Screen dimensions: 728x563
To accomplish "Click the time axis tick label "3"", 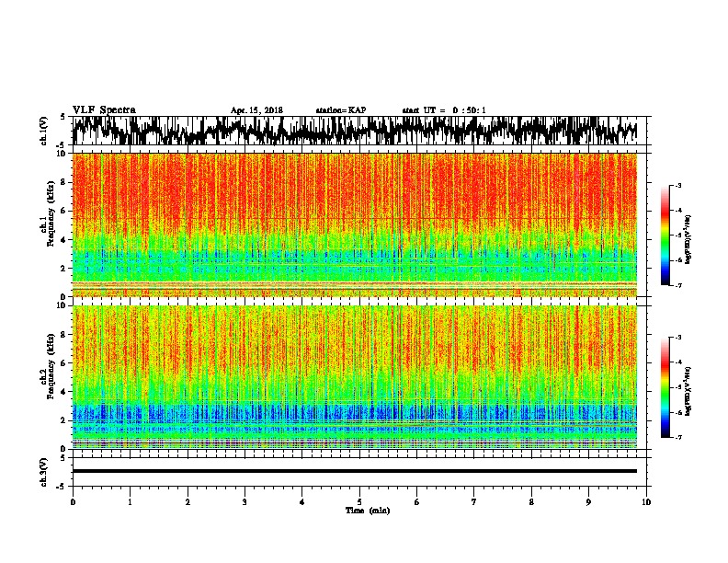I will (245, 502).
